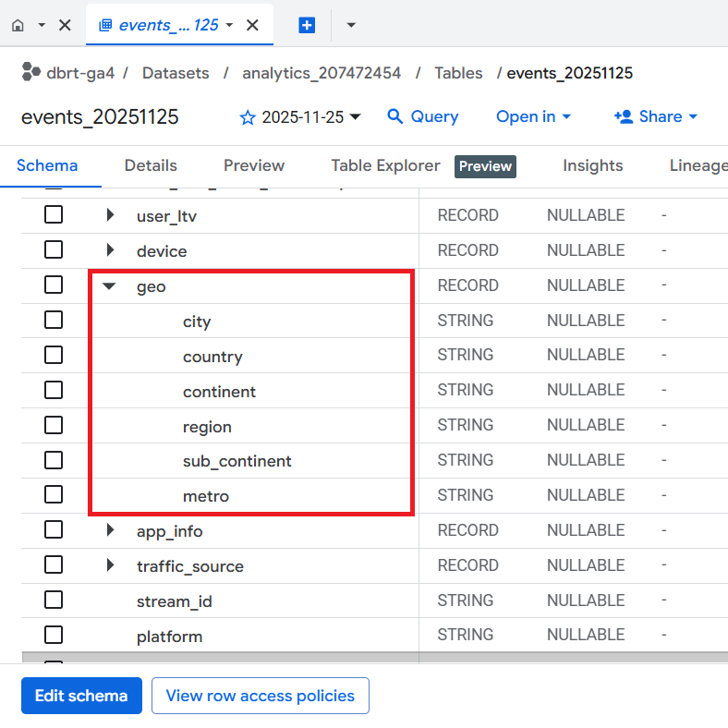Click the home icon tab
The height and width of the screenshot is (728, 728).
(x=18, y=25)
